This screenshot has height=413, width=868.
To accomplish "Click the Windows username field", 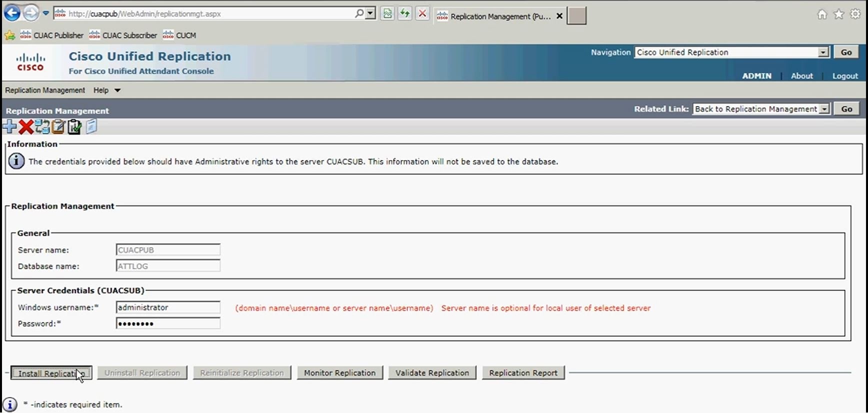I will (x=168, y=307).
